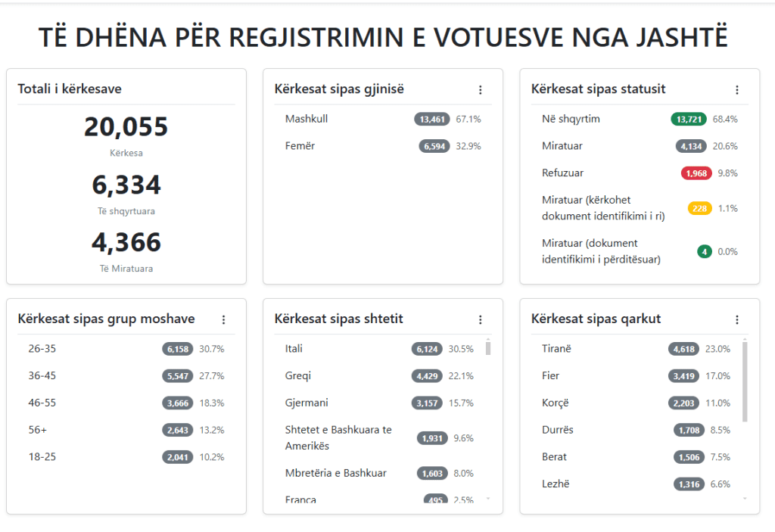Click the Miratuar 4,134 status badge

tap(692, 146)
